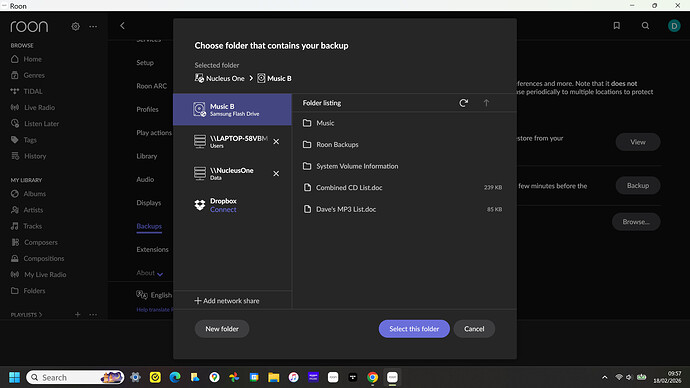Open the profile avatar D

point(674,26)
